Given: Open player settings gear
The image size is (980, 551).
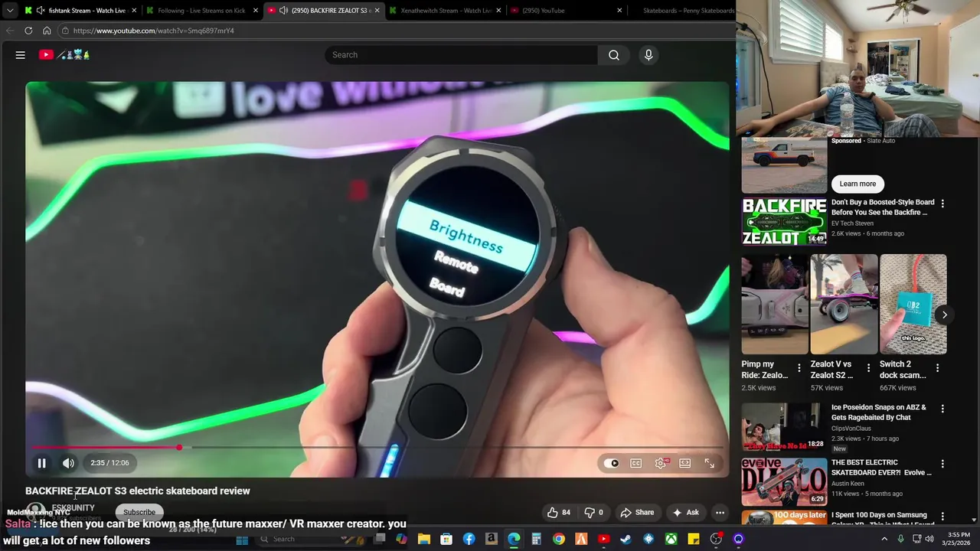Looking at the screenshot, I should (661, 463).
